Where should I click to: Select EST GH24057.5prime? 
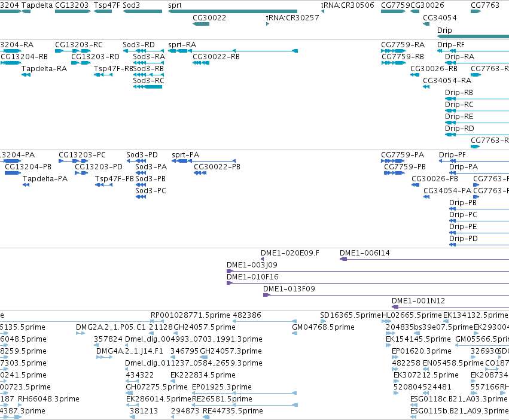click(x=176, y=333)
